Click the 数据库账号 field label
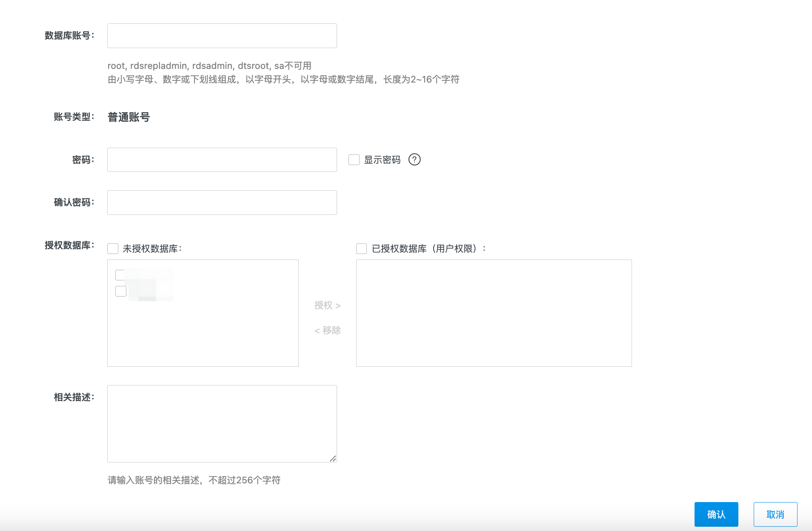This screenshot has height=531, width=812. pos(69,36)
